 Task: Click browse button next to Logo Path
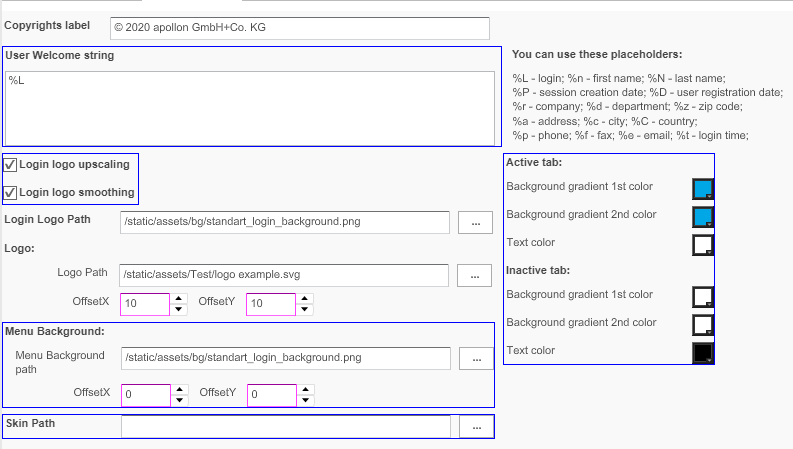click(x=475, y=274)
